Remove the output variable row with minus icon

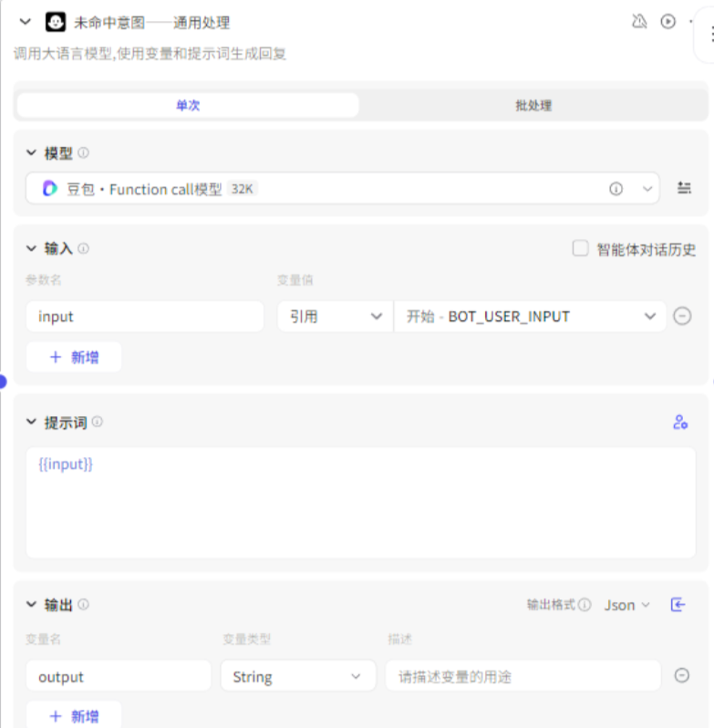pos(682,676)
